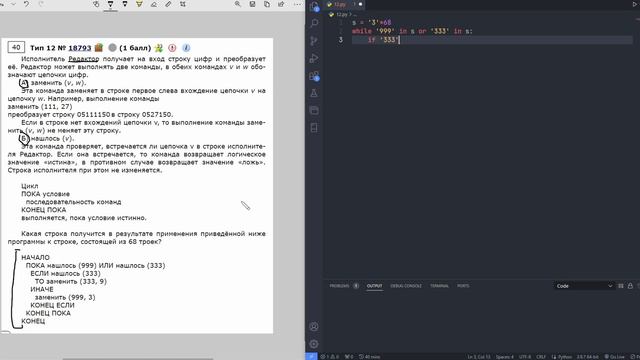
Task: Select the first ballpoint pen tool
Action: coord(110,4)
